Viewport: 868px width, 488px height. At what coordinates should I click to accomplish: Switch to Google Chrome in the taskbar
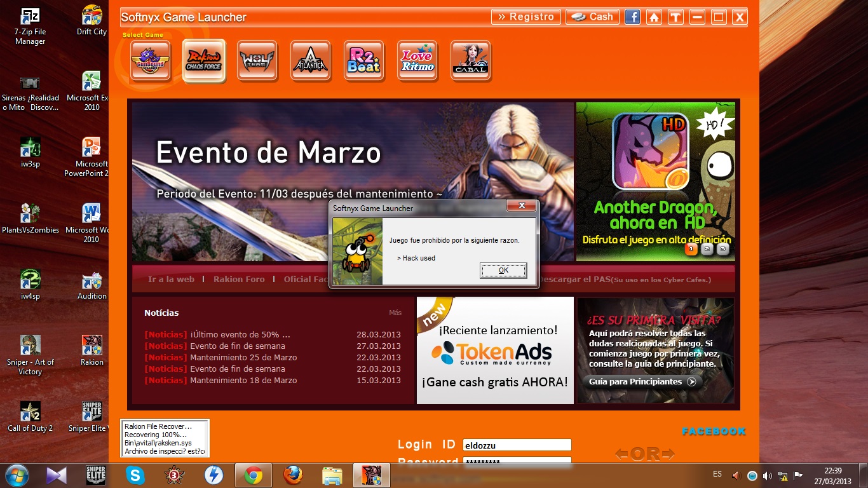[x=254, y=475]
